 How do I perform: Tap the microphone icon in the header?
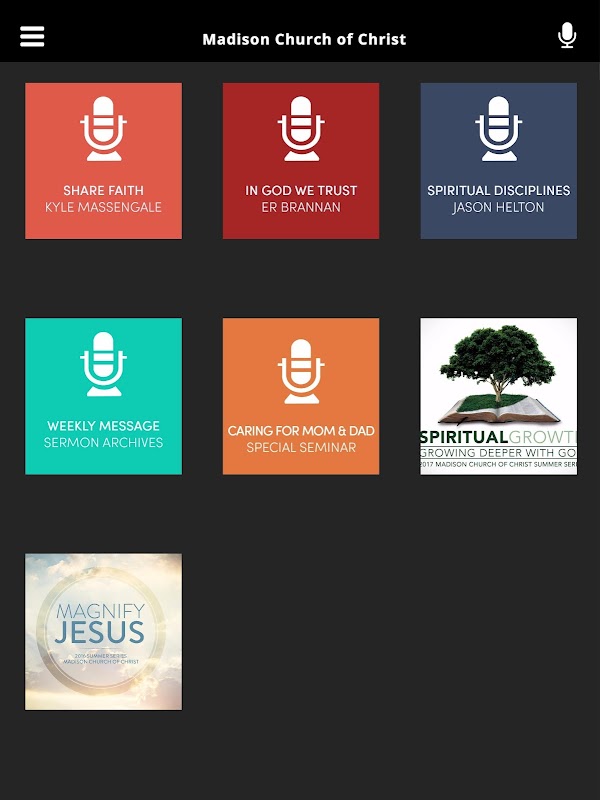(x=567, y=36)
